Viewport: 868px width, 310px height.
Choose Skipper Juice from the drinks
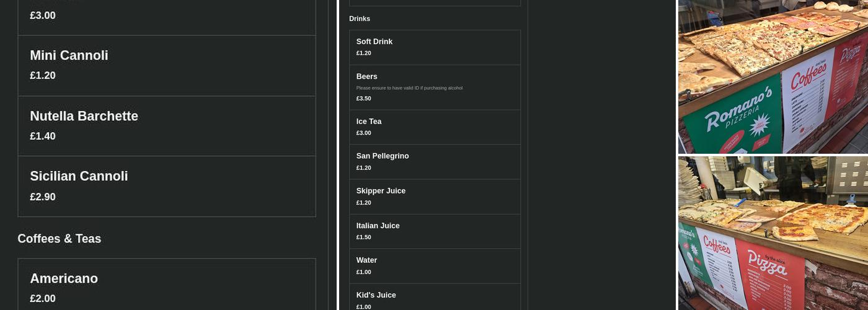(x=435, y=196)
